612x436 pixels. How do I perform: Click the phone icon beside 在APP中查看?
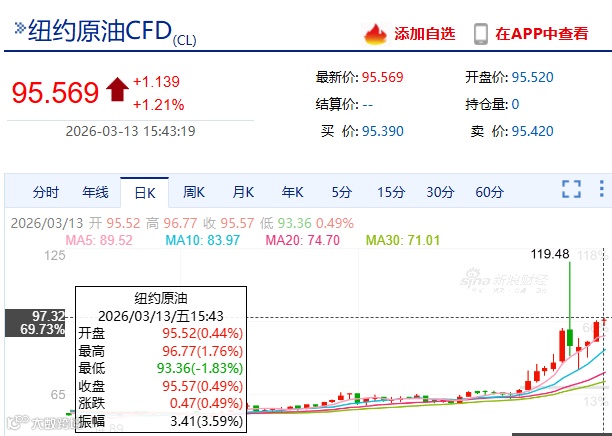(480, 34)
